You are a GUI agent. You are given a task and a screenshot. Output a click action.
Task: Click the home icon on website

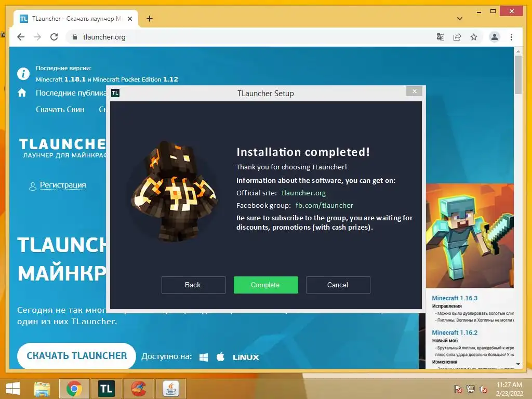click(22, 92)
